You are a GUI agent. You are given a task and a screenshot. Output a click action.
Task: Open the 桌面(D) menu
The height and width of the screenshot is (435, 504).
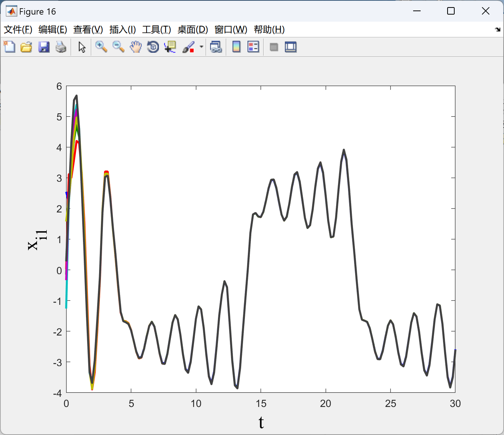(x=193, y=30)
